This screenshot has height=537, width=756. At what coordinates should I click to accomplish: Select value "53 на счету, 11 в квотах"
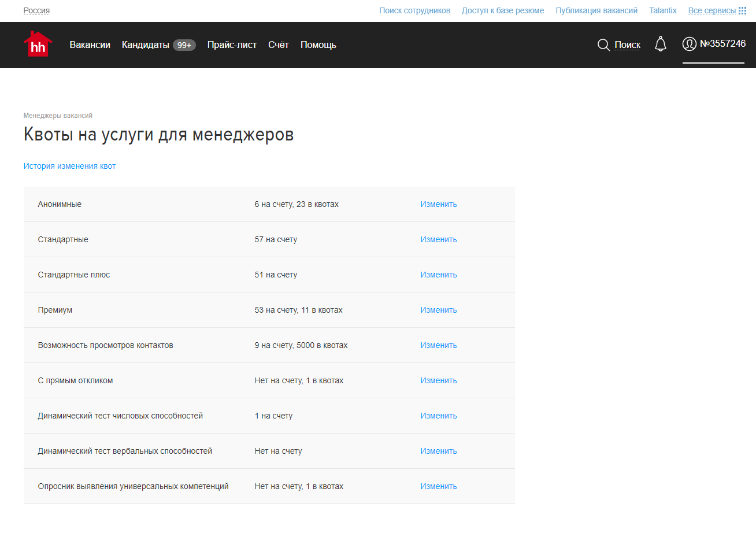coord(298,310)
